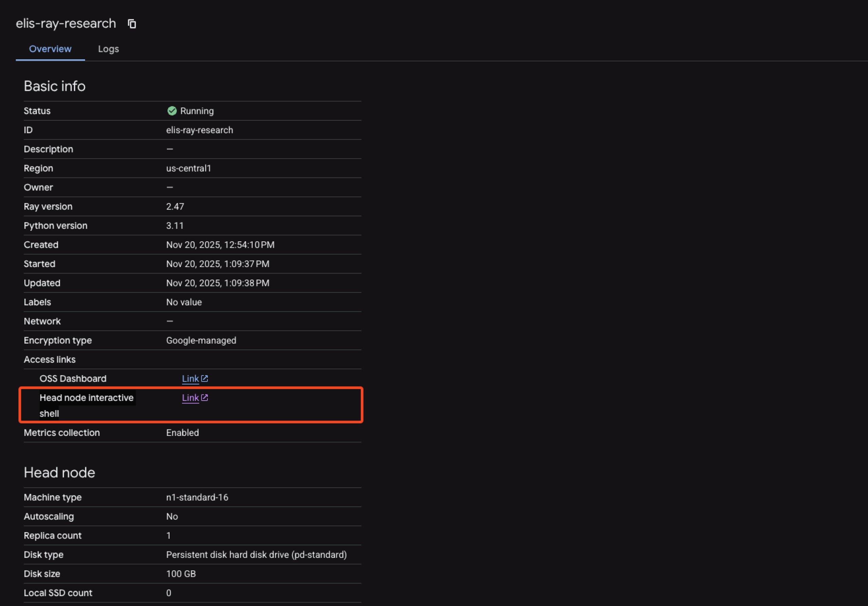This screenshot has height=606, width=868.
Task: Click the green Running status check icon
Action: tap(172, 111)
